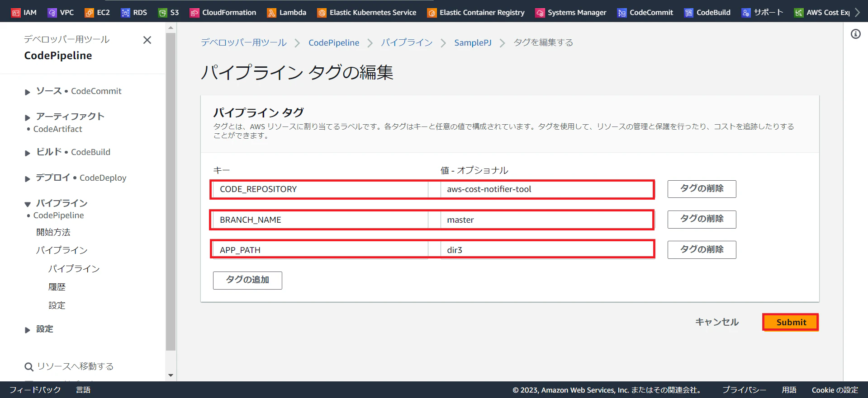Click the リソースへ移動する search field

76,366
